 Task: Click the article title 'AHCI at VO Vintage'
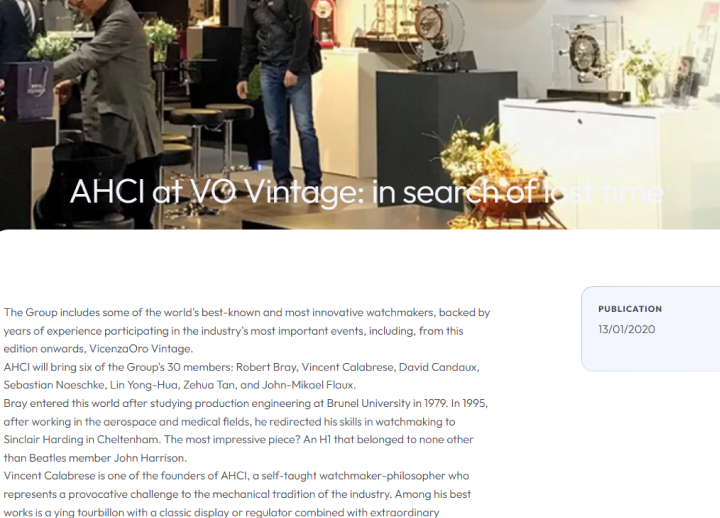tap(217, 192)
